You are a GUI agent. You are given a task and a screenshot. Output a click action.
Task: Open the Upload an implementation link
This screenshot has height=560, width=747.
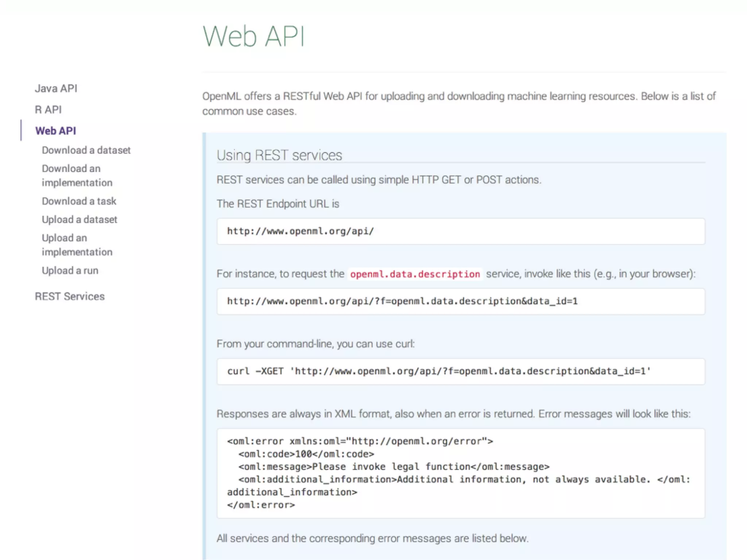[77, 245]
